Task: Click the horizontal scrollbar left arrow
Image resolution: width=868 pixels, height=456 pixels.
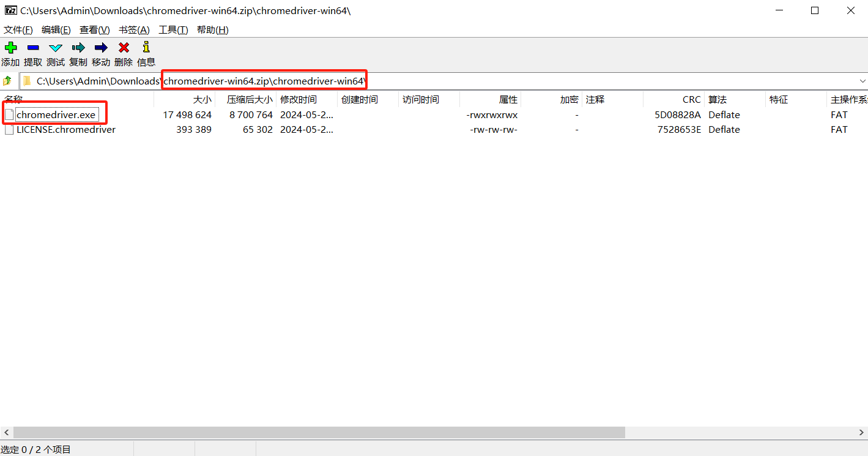Action: 6,432
